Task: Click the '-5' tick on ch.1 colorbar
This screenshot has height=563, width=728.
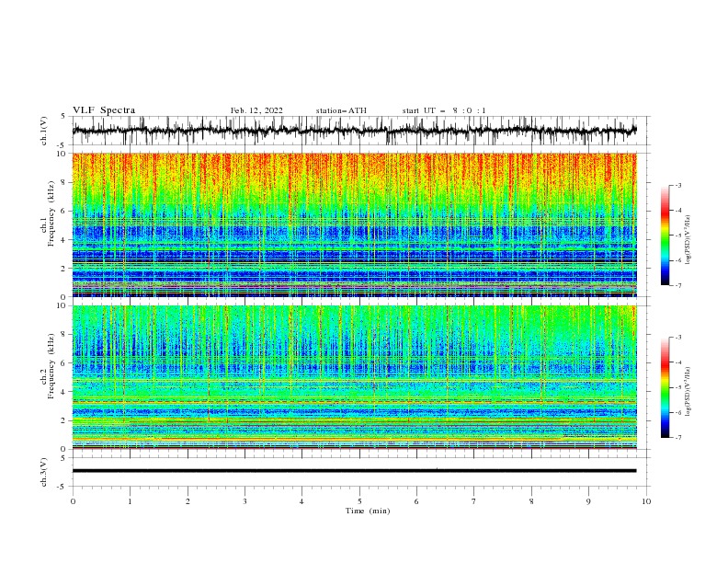Action: click(677, 236)
